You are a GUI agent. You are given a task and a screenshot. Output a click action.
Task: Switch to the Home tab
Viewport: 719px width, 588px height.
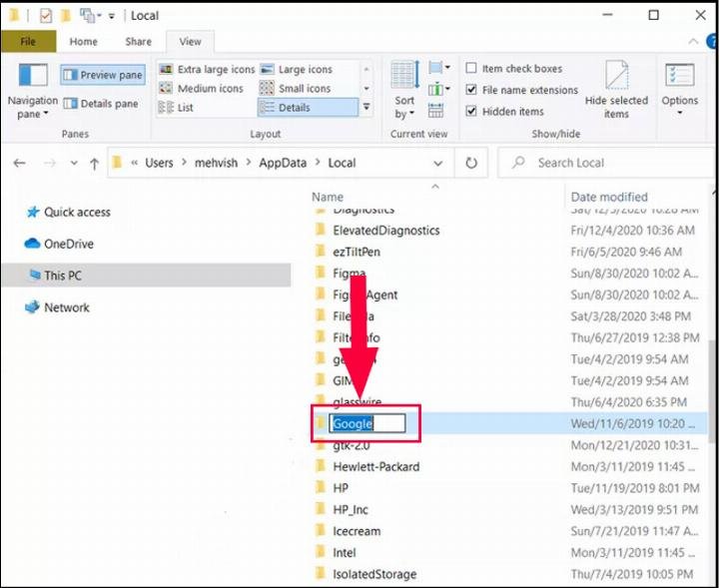83,42
